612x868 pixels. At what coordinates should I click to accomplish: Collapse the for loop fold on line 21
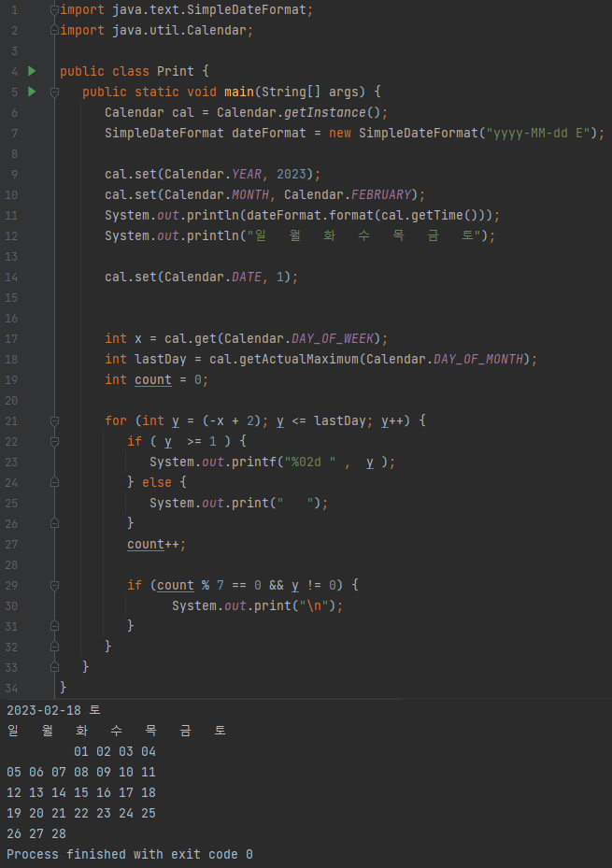point(54,421)
